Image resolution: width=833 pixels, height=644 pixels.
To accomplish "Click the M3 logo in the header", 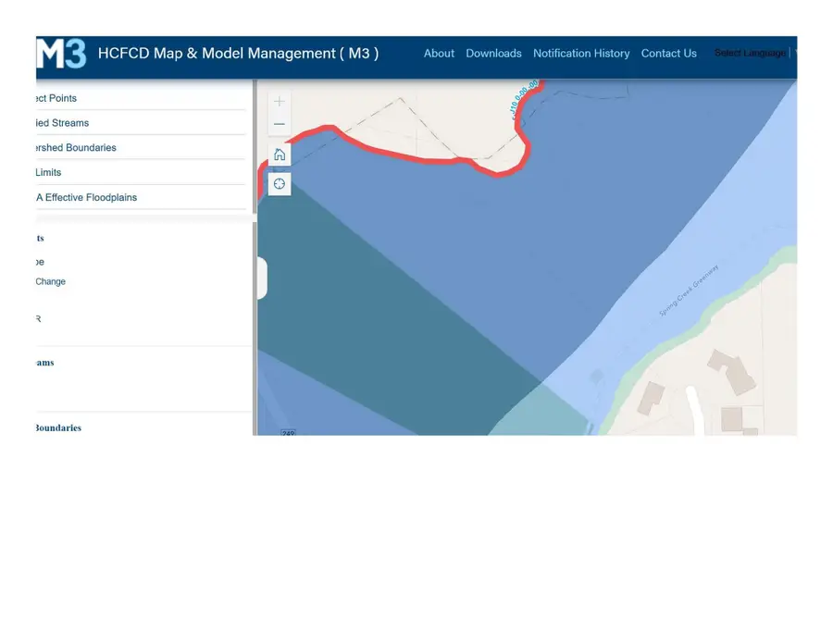I will point(61,54).
